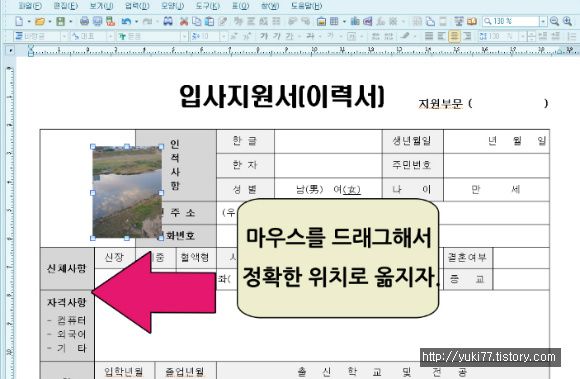Toggle underline (third 가) formatting
Screen dimensions: 580x379
point(289,36)
